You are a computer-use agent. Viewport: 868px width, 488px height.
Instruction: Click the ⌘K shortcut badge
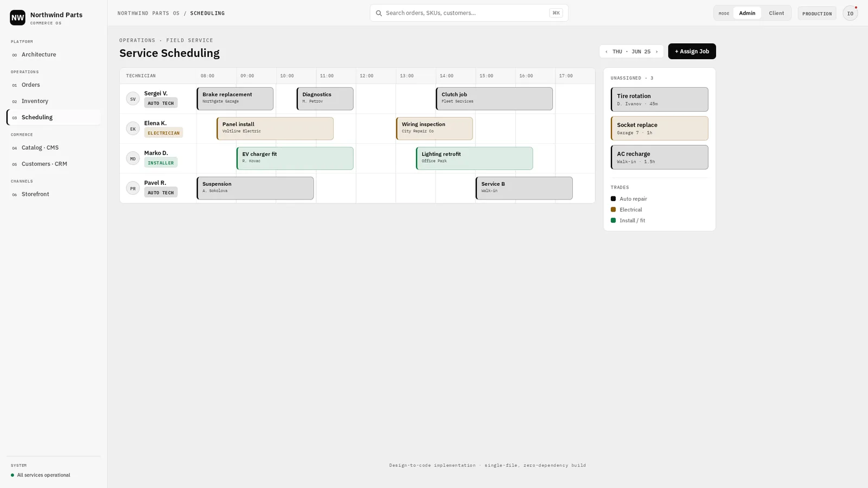(x=556, y=13)
